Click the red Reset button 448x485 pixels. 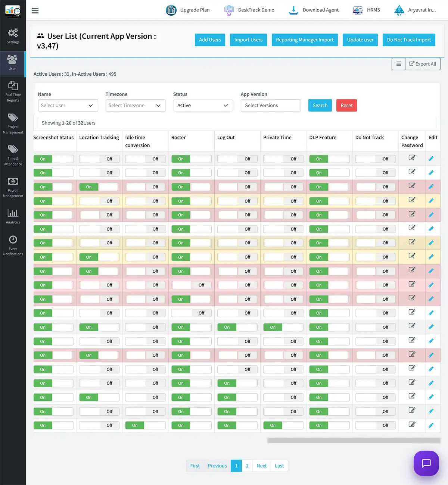[346, 106]
